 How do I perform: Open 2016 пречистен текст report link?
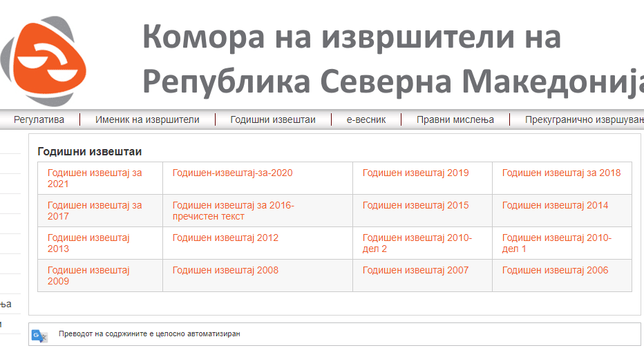[x=233, y=211]
